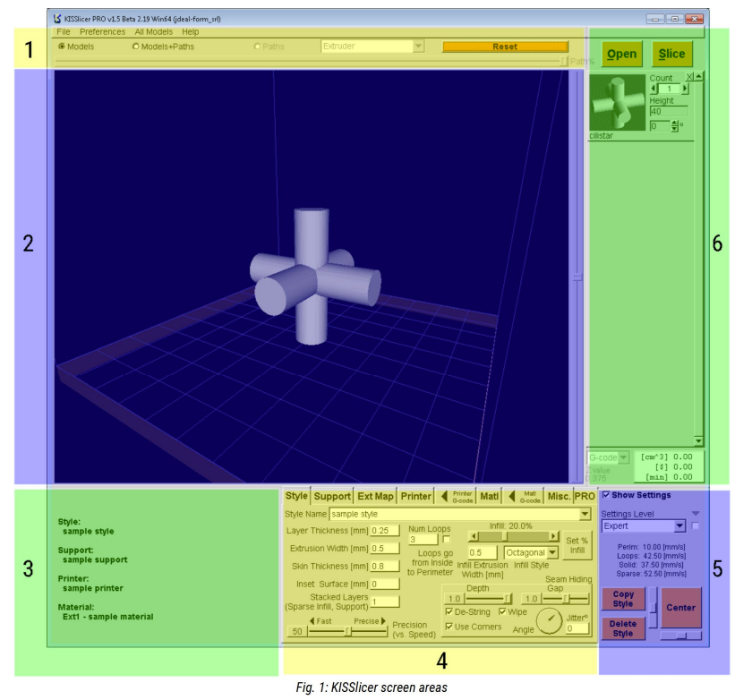Toggle the Show Settings checkbox
This screenshot has width=752, height=700.
pyautogui.click(x=607, y=495)
